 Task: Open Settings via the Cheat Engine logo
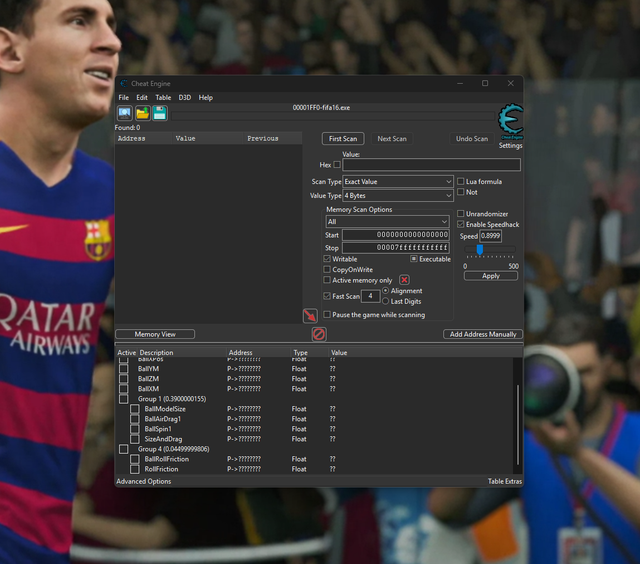[x=510, y=124]
